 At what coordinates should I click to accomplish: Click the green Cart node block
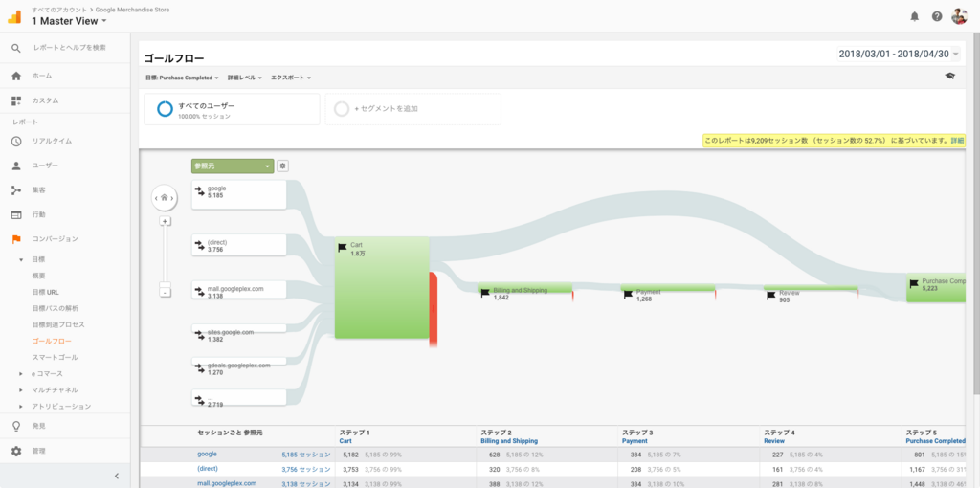coord(382,288)
